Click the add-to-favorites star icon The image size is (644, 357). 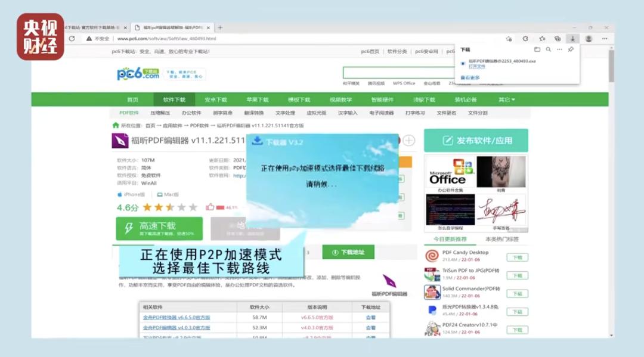[x=509, y=39]
